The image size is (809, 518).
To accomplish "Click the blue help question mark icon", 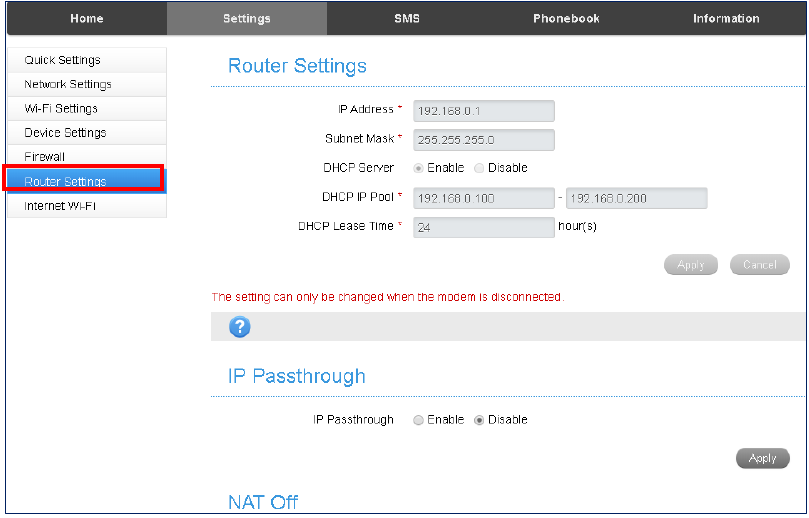I will [240, 327].
